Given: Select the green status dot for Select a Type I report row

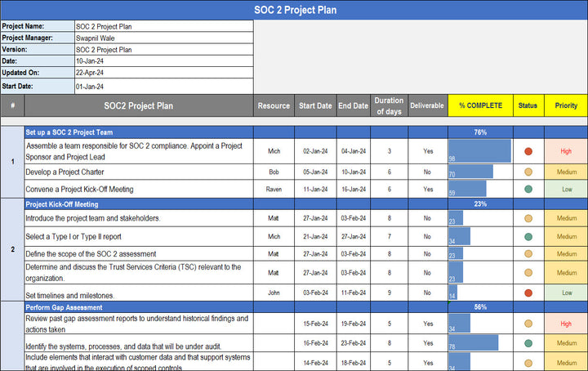Looking at the screenshot, I should coord(528,237).
